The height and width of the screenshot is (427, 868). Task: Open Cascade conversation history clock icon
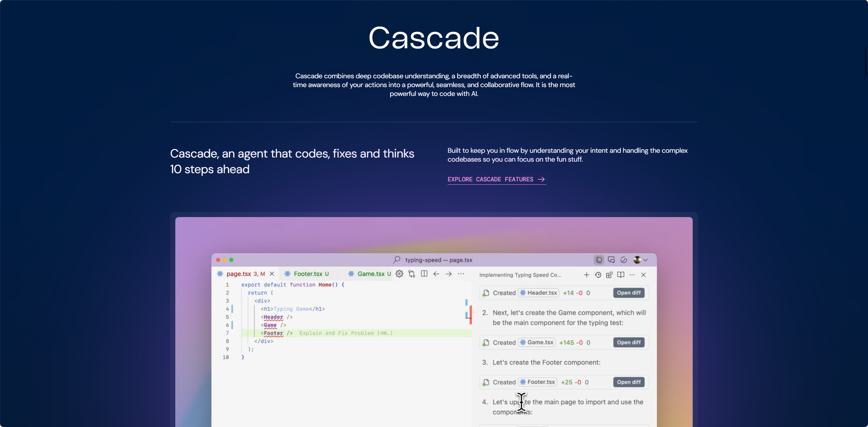click(598, 275)
